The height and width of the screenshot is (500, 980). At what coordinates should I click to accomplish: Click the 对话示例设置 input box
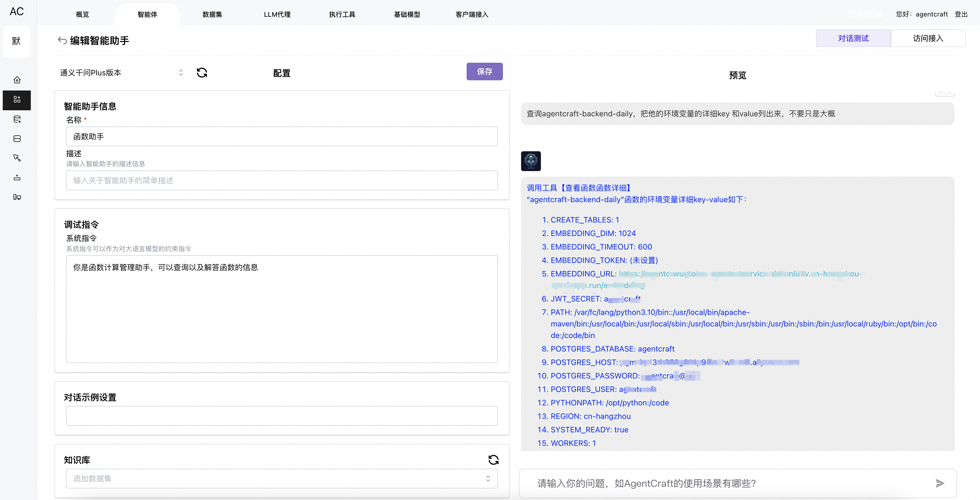pyautogui.click(x=281, y=416)
